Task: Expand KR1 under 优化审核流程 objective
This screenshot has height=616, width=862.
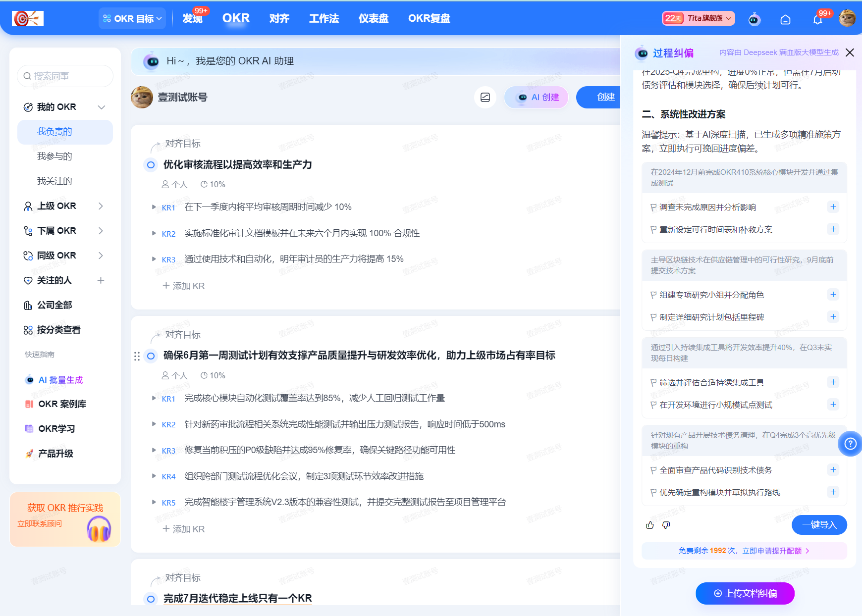Action: click(x=154, y=207)
